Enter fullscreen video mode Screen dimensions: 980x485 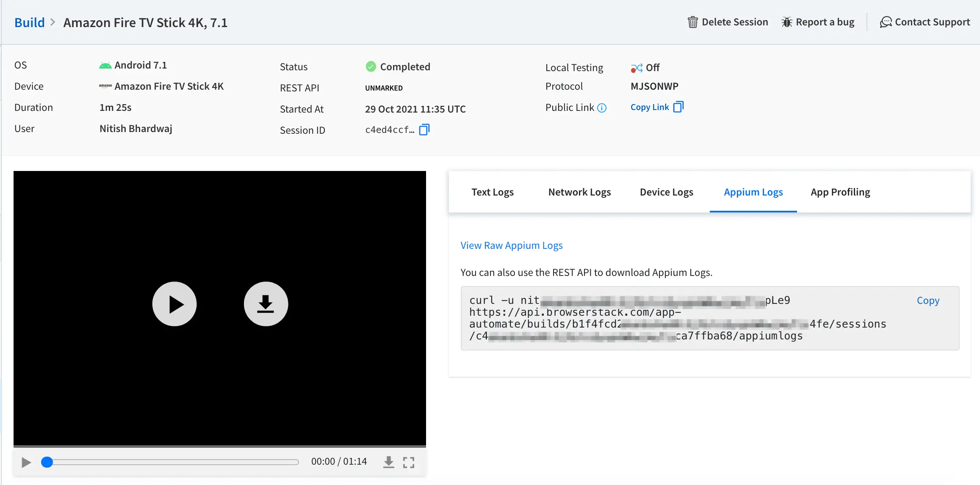tap(409, 462)
